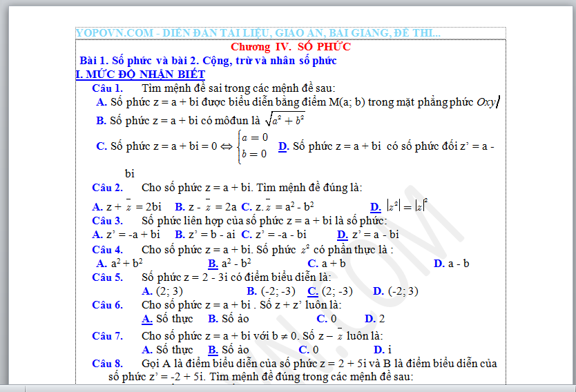Click the underlined heading 'I. MỨC ĐỘ NHẬN BIẾT'
The image size is (576, 392).
pos(140,74)
